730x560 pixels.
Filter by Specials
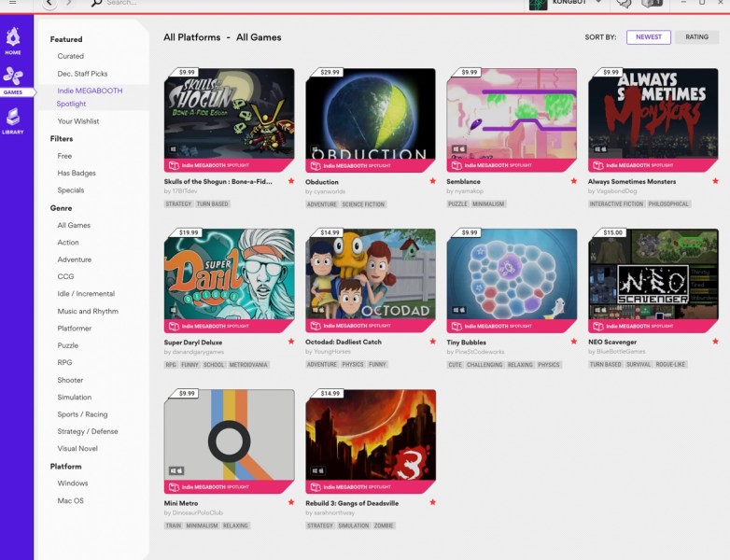(71, 190)
